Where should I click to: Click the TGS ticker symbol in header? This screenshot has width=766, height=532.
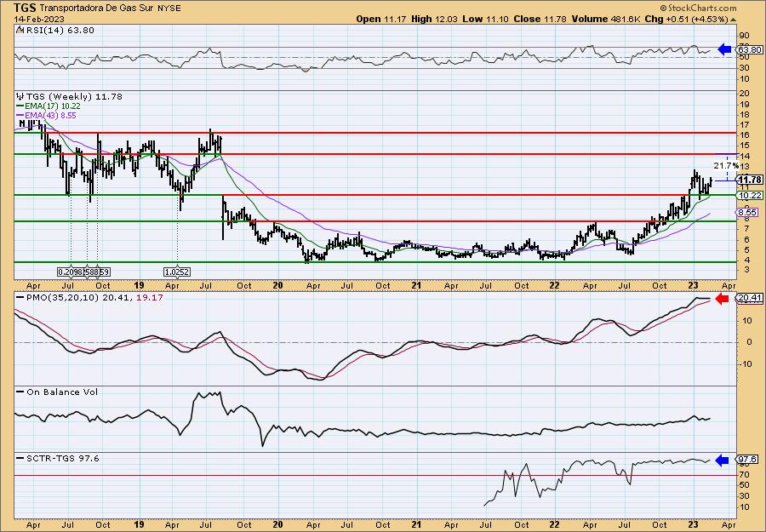click(25, 8)
